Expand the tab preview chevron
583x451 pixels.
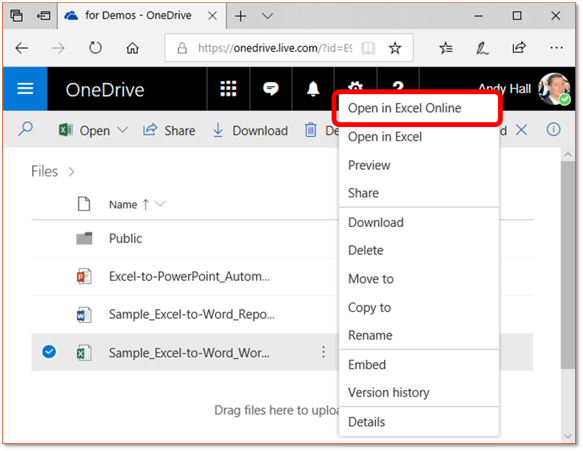[x=267, y=16]
